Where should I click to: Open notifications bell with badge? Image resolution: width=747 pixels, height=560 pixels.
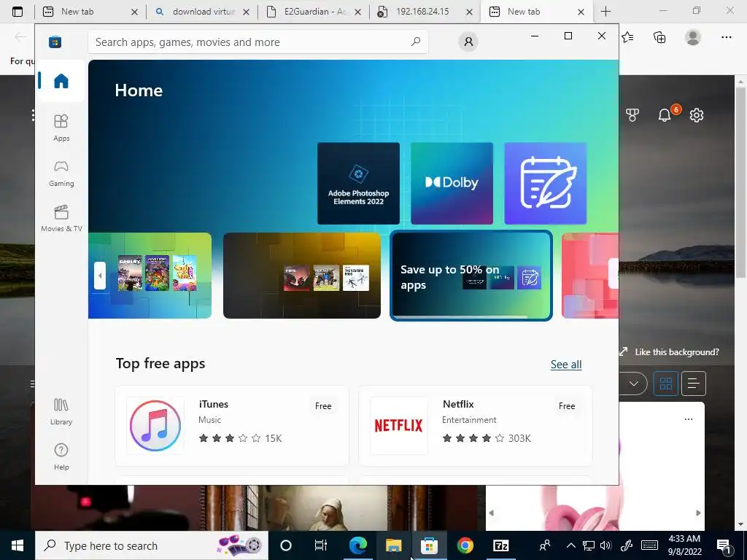click(x=665, y=114)
